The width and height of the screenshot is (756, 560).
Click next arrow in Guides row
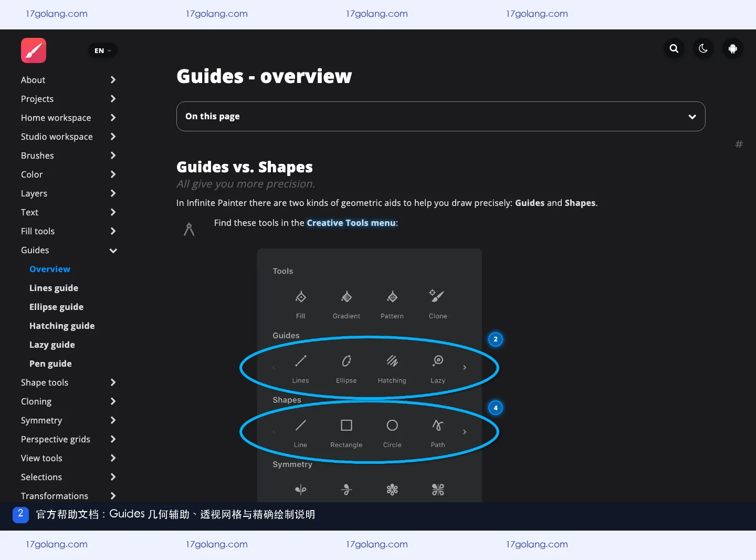point(465,368)
